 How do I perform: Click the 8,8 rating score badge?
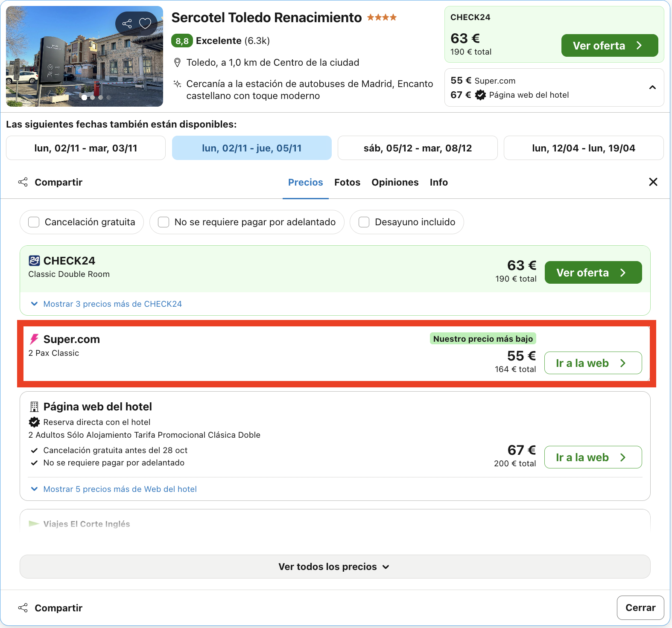tap(182, 41)
